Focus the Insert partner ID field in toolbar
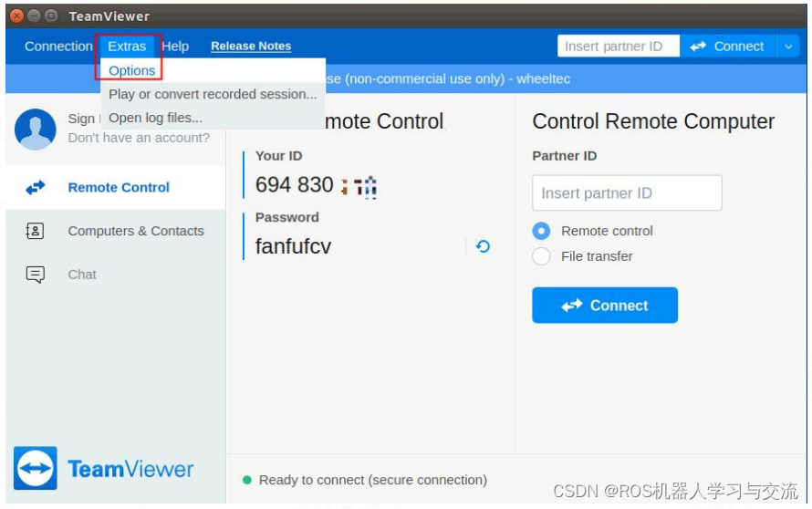The width and height of the screenshot is (812, 509). tap(619, 47)
